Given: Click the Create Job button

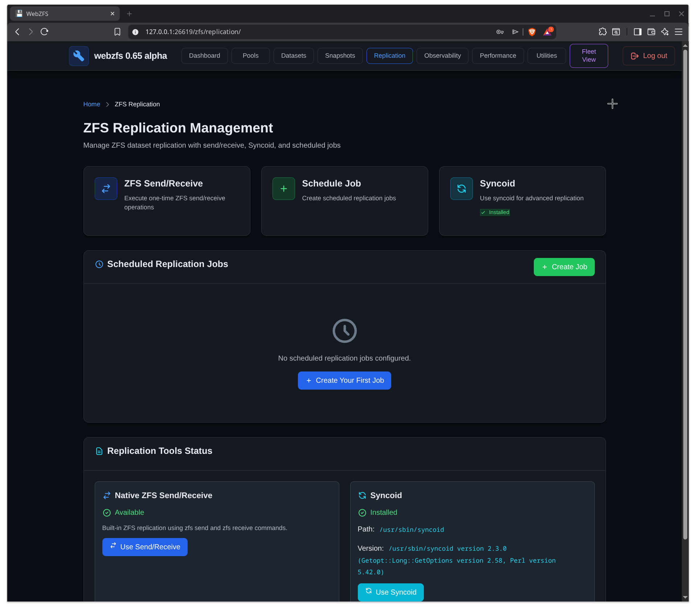Looking at the screenshot, I should tap(564, 267).
